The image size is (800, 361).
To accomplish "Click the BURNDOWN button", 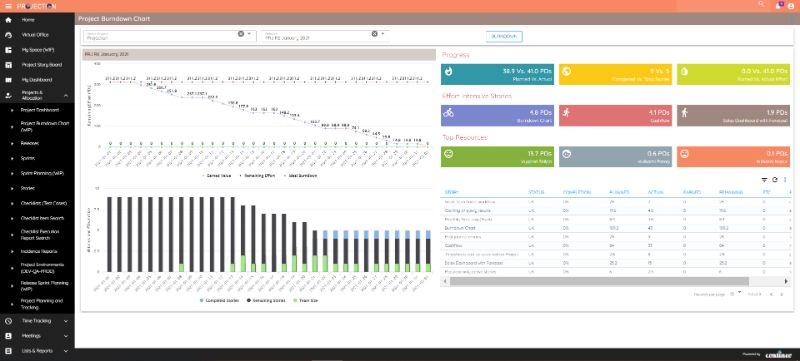I will (x=504, y=37).
